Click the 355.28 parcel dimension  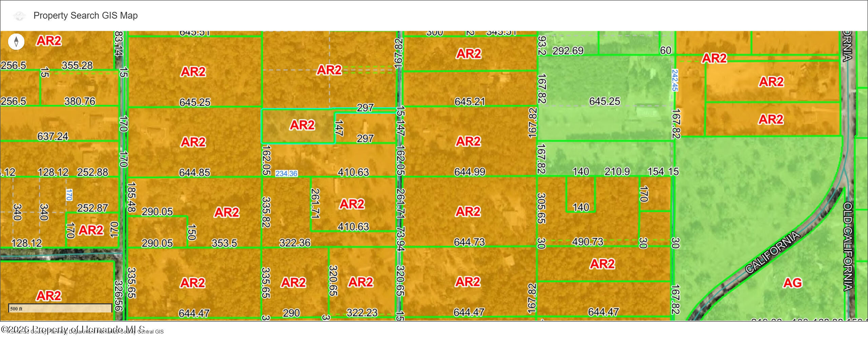77,65
